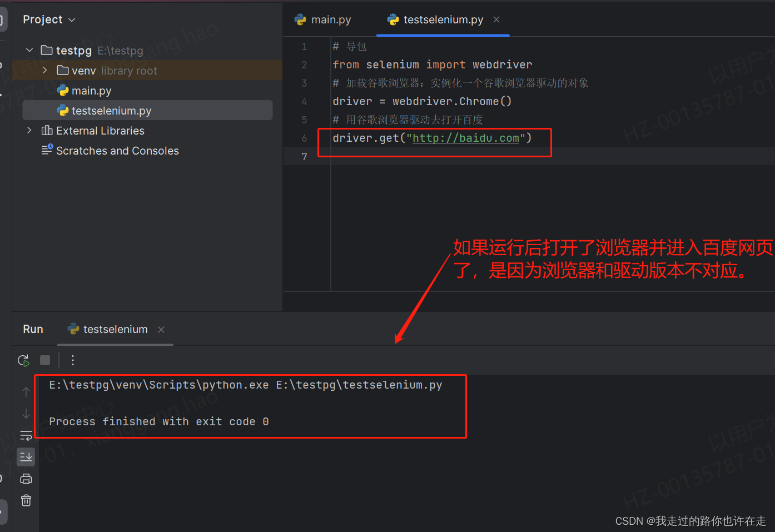Screen dimensions: 775x532
Task: Jump down the stack trace with down arrow
Action: [26, 414]
